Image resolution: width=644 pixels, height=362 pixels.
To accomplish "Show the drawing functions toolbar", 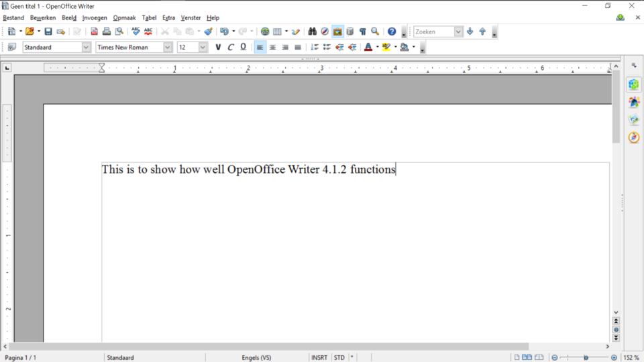I will [296, 32].
